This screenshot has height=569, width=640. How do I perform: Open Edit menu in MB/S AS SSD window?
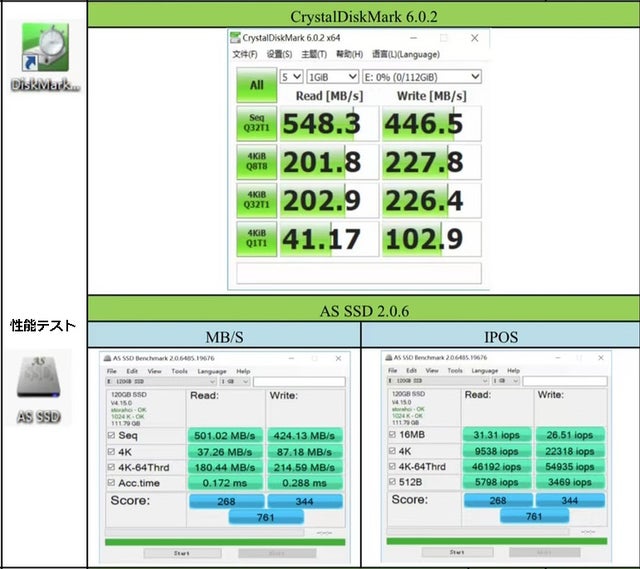pyautogui.click(x=132, y=371)
